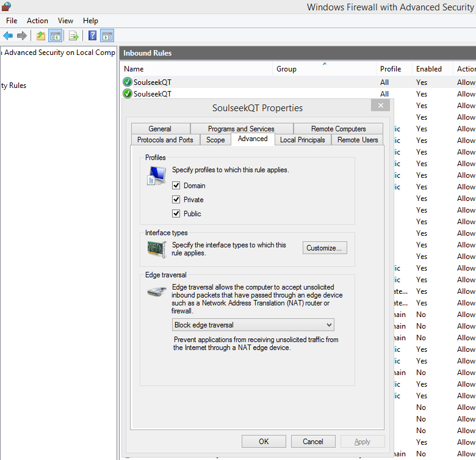Click the Edge traversal cable icon

pyautogui.click(x=157, y=291)
